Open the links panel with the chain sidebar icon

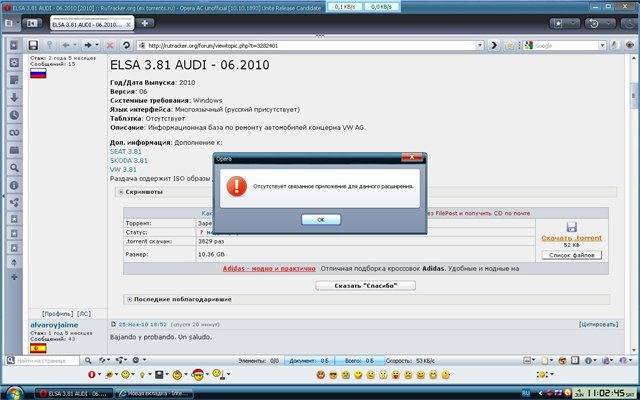(14, 133)
